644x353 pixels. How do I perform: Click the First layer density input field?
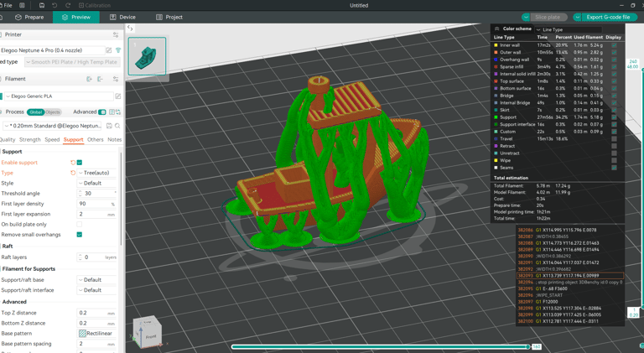tap(97, 204)
